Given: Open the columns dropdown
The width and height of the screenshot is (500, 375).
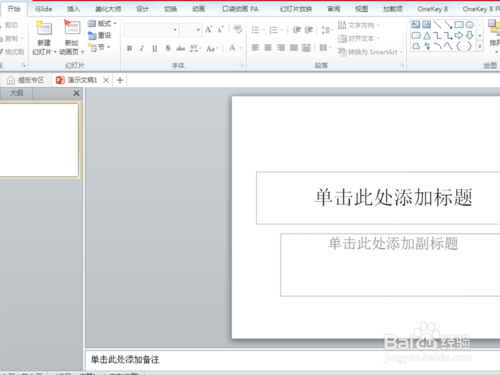Looking at the screenshot, I should pos(325,48).
